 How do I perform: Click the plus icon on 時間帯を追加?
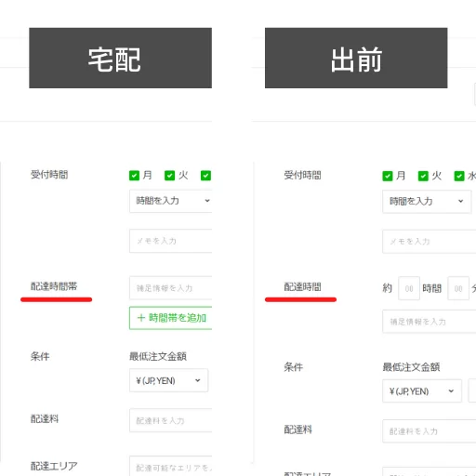pyautogui.click(x=141, y=318)
